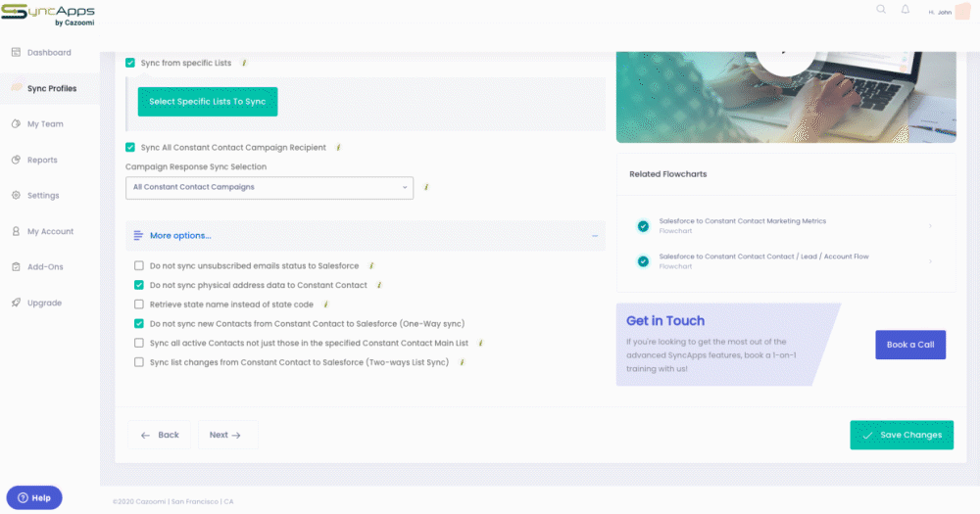Viewport: 980px width, 514px height.
Task: Open Salesforce to Constant Contact Contact / Lead link
Action: tap(763, 257)
